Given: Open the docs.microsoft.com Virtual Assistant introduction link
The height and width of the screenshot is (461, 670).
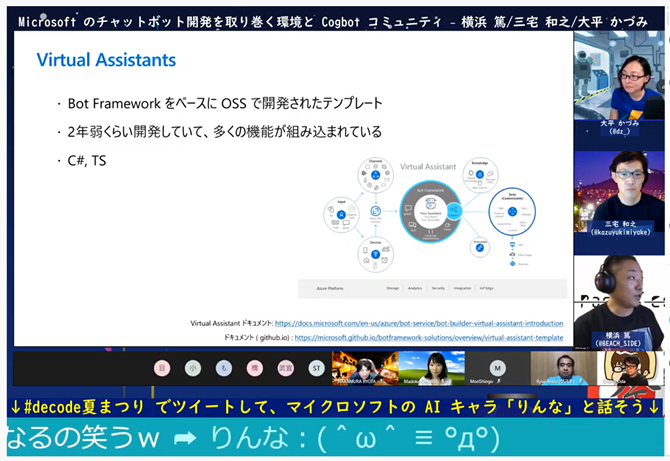Looking at the screenshot, I should point(419,323).
